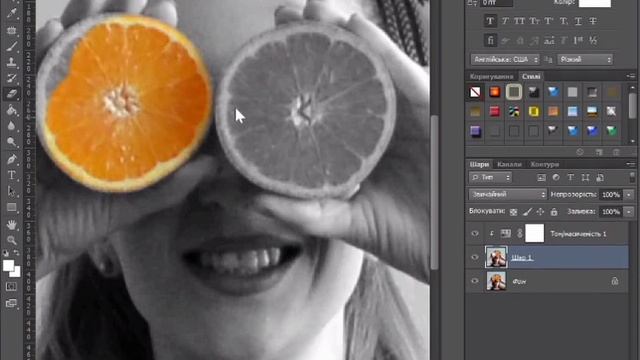Switch to the Шари tab
The height and width of the screenshot is (360, 640).
tap(479, 164)
